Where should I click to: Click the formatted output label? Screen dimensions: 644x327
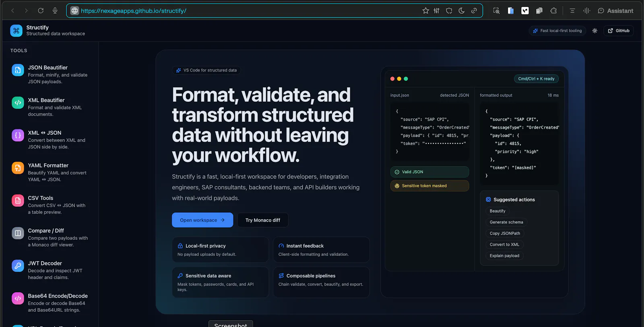(496, 95)
